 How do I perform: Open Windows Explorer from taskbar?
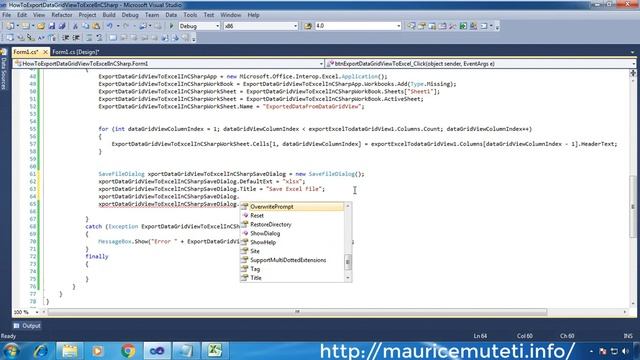[69, 351]
